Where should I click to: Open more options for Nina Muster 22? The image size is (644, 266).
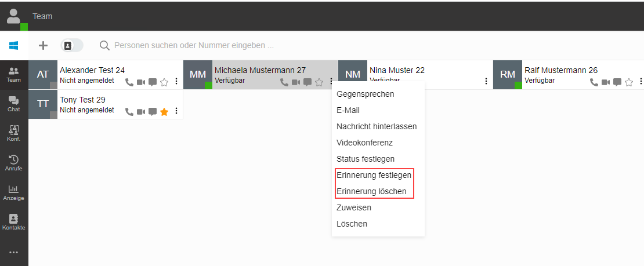coord(486,81)
